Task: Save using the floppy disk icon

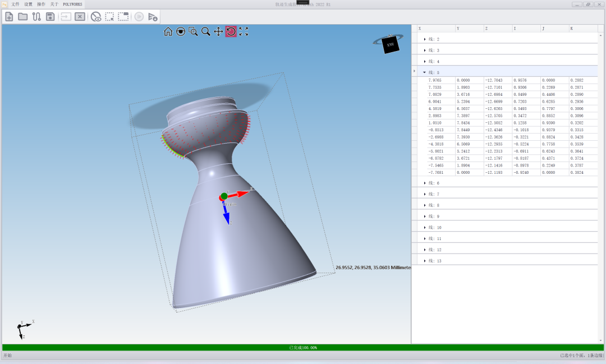Action: click(x=50, y=17)
